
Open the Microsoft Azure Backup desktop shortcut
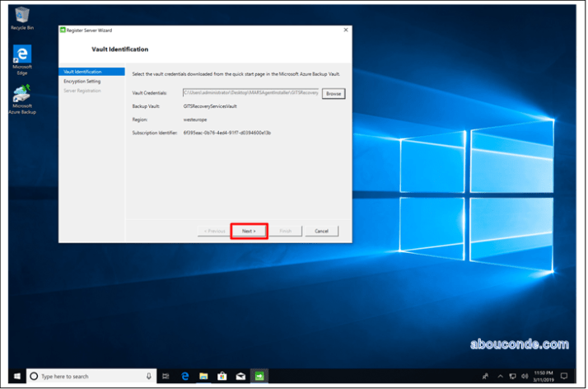pos(22,98)
